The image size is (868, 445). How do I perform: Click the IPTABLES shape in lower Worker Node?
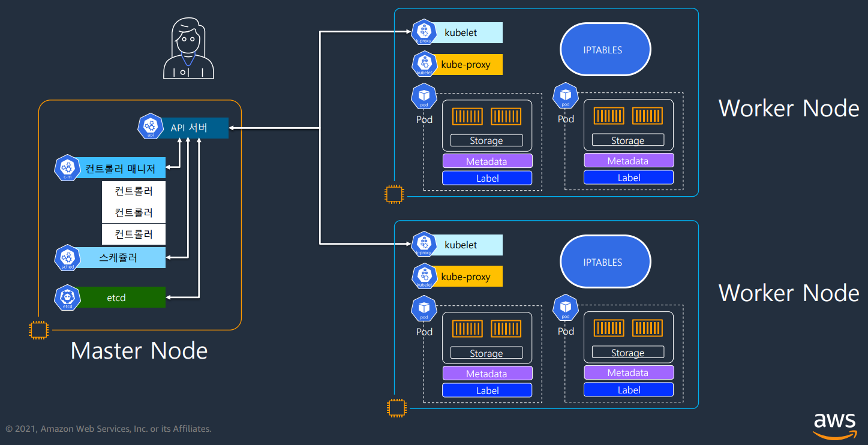coord(605,262)
